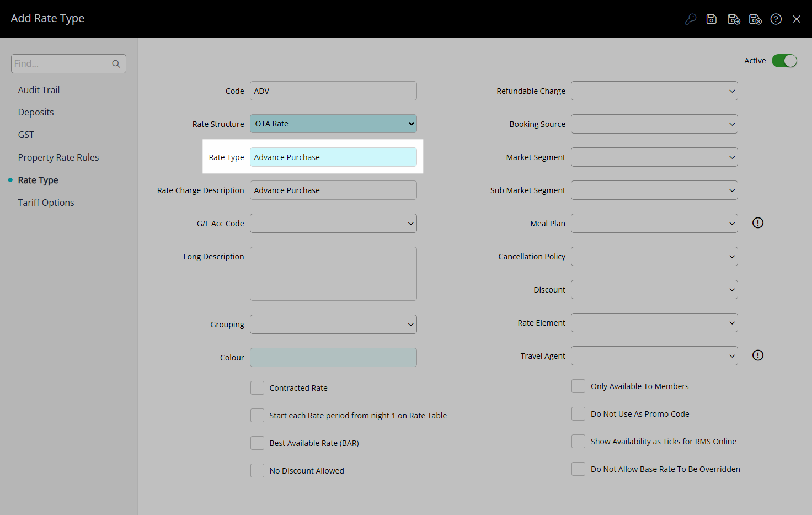This screenshot has width=812, height=515.
Task: Open Tariff Options in sidebar
Action: click(x=46, y=203)
